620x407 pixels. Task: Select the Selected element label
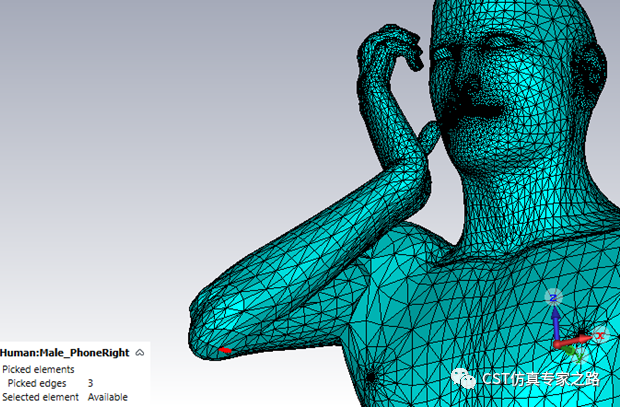coord(40,397)
